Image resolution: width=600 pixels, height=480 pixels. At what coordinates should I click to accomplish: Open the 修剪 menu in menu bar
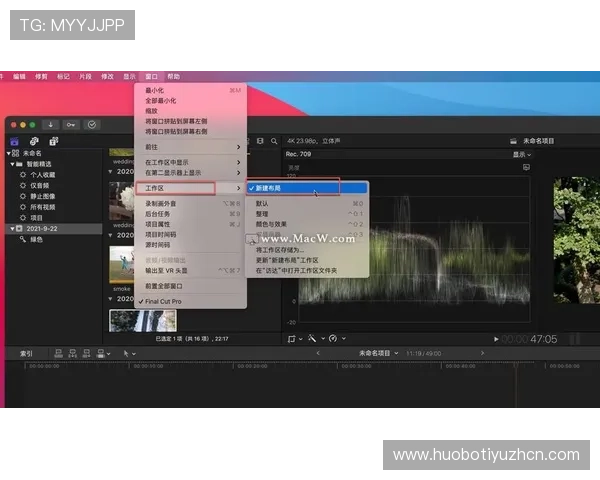pyautogui.click(x=41, y=77)
